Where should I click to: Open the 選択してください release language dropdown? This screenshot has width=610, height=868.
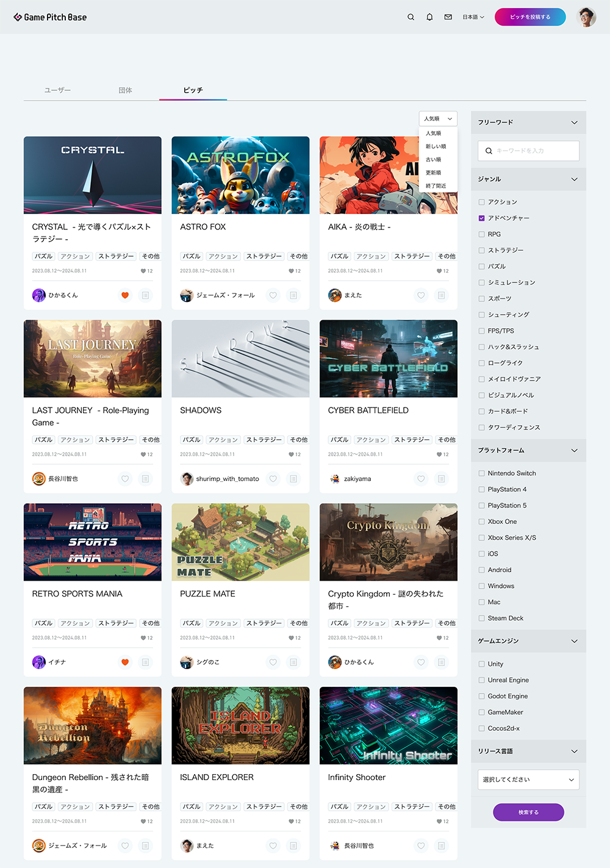(x=528, y=780)
